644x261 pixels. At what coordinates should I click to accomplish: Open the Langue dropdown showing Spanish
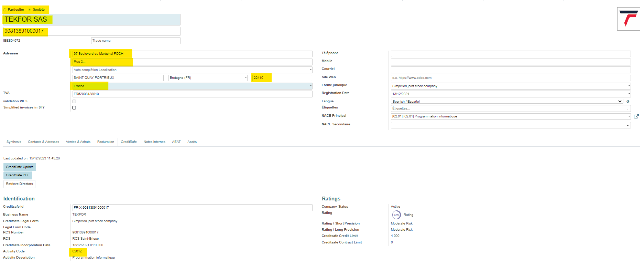507,102
